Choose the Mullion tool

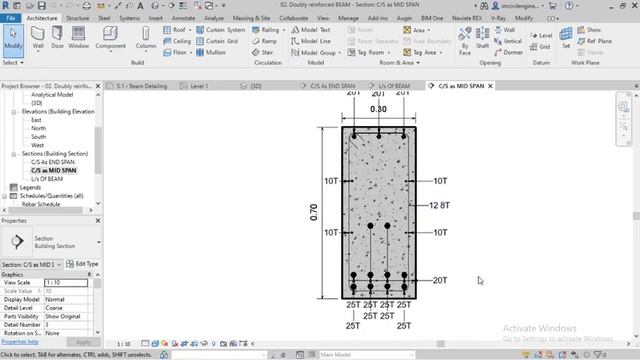(211, 53)
